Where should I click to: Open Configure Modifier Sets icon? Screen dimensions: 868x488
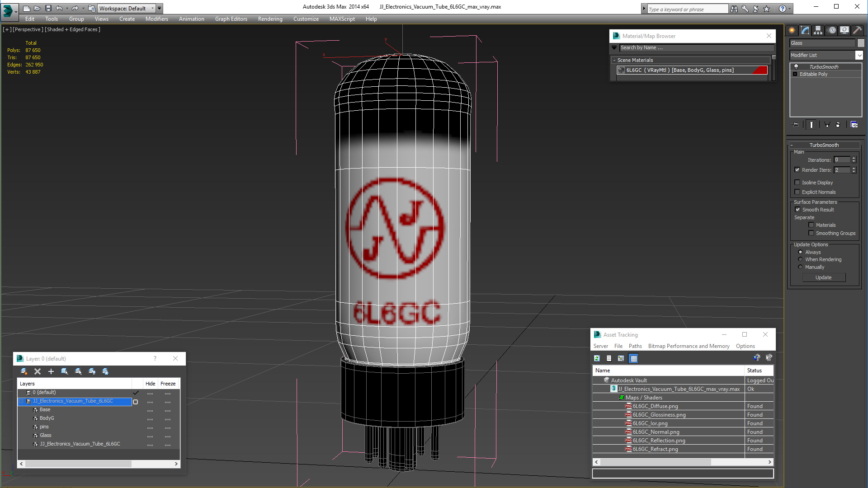pos(854,125)
